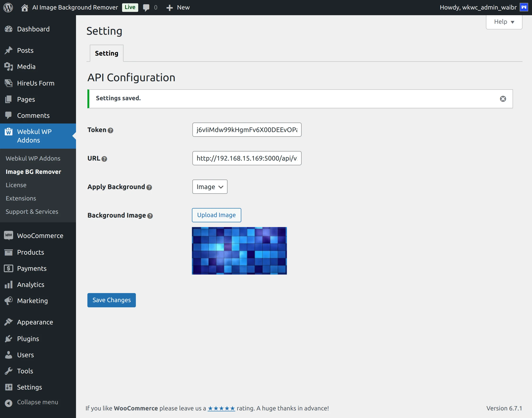The width and height of the screenshot is (532, 418).
Task: Open the comments bubble in admin bar
Action: 146,8
